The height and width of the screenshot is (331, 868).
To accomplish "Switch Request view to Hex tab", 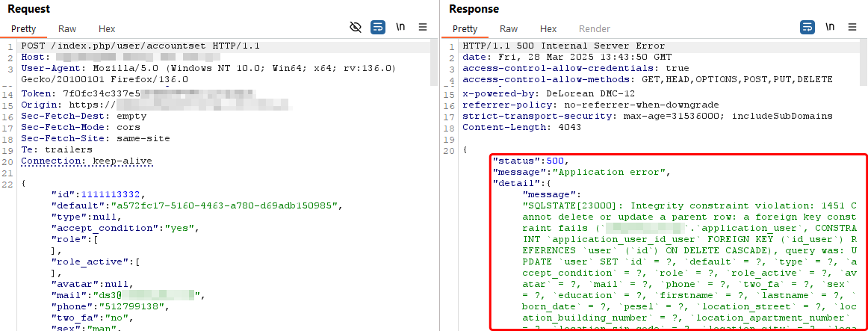I will (107, 29).
